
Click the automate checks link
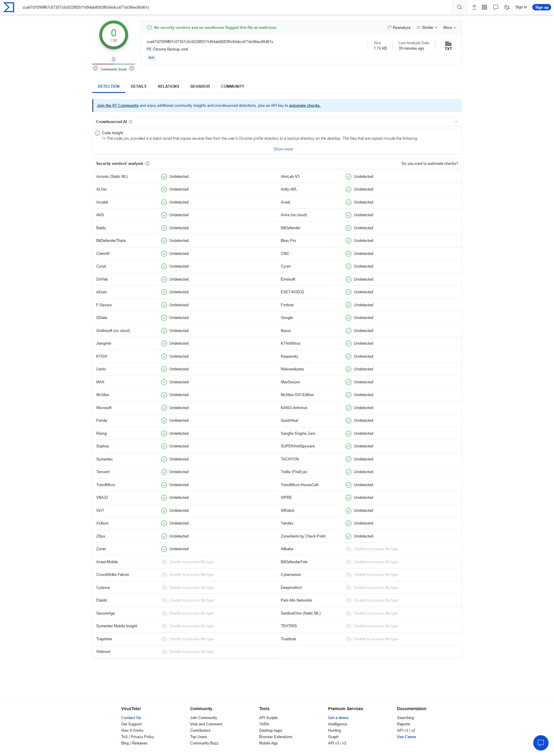[x=304, y=105]
